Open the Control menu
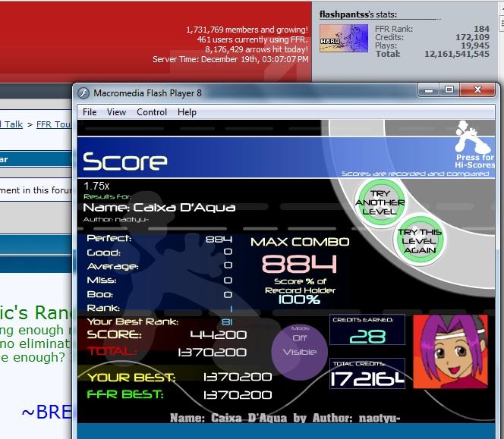Viewport: 504px width, 439px height. pyautogui.click(x=152, y=112)
